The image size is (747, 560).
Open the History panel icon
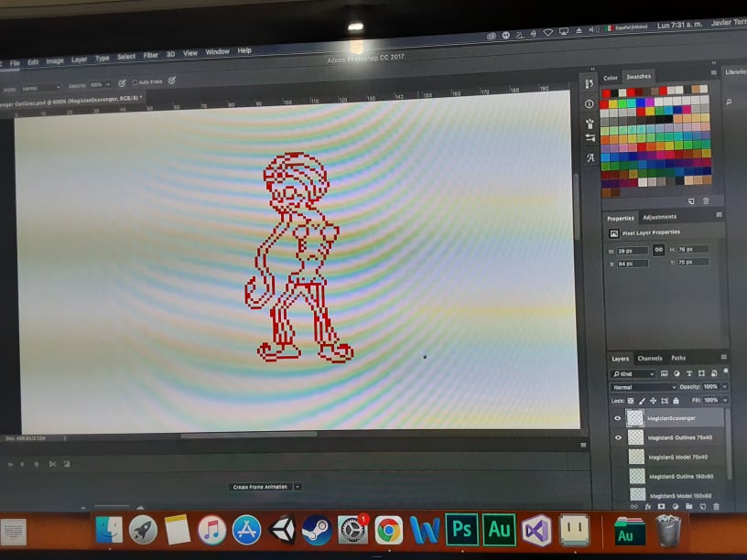(590, 84)
